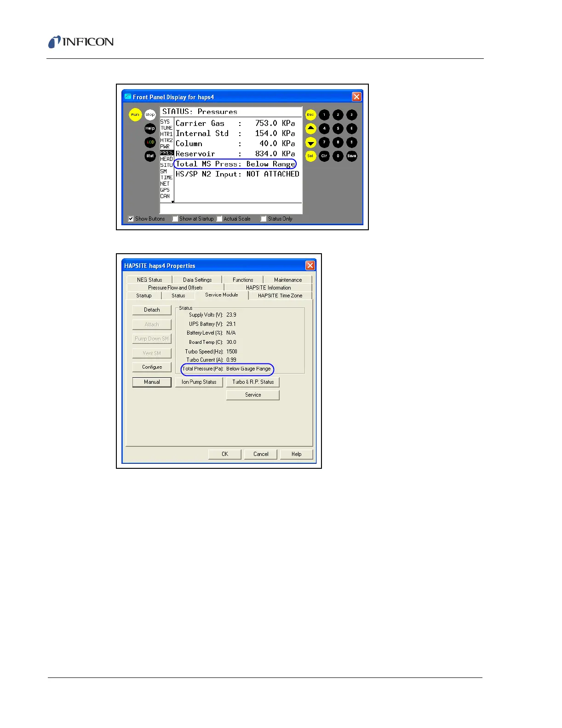Click Cancel in properties dialog
Viewport: 562px width, 728px height.
[261, 454]
